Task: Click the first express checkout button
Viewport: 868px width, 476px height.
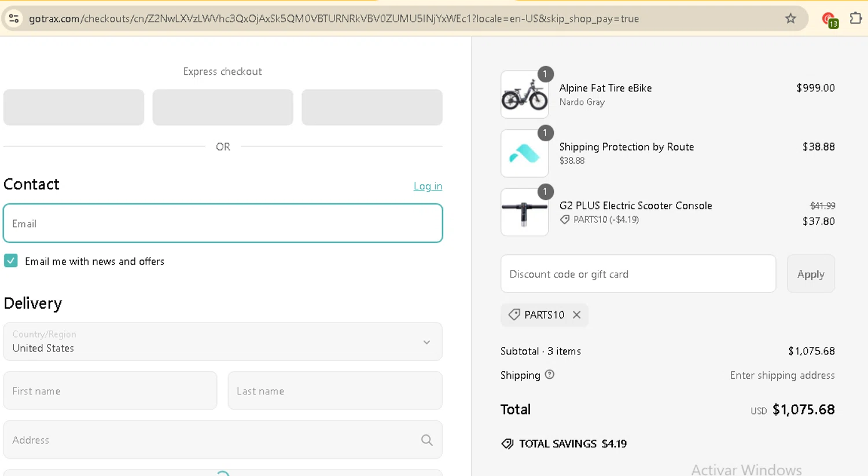Action: (73, 107)
